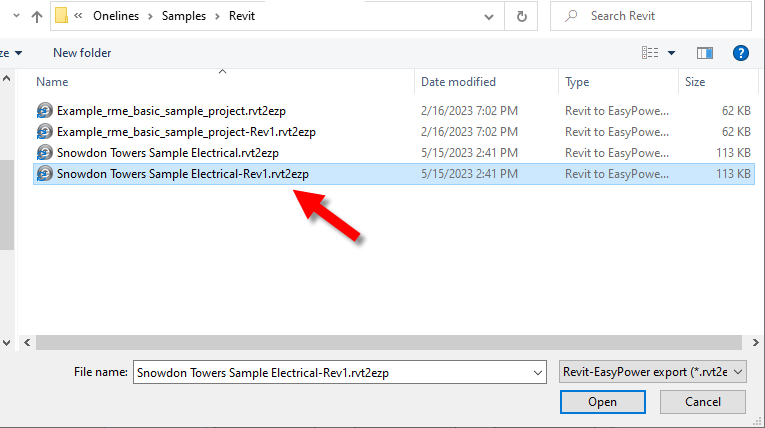Click the Example_rme_basic_sample_project-Rev1 file icon
The width and height of the screenshot is (765, 428).
pyautogui.click(x=44, y=131)
